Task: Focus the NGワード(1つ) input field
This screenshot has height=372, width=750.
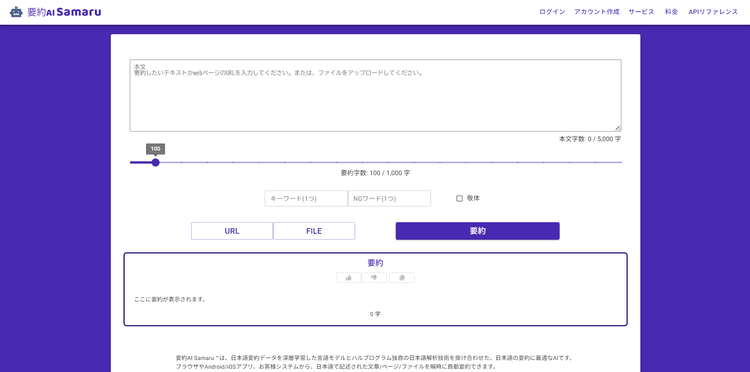Action: pyautogui.click(x=389, y=198)
